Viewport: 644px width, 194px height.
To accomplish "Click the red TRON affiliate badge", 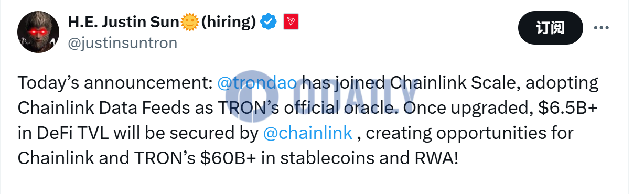I will click(x=291, y=21).
